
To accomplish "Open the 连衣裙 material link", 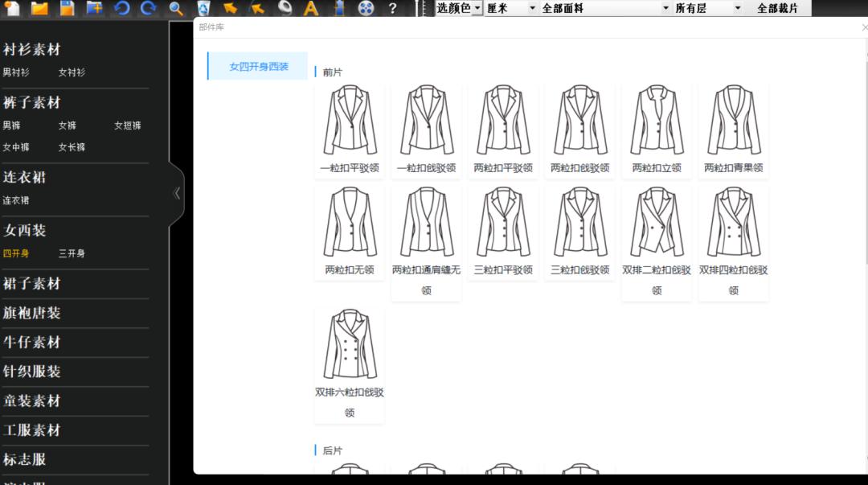I will coord(18,200).
